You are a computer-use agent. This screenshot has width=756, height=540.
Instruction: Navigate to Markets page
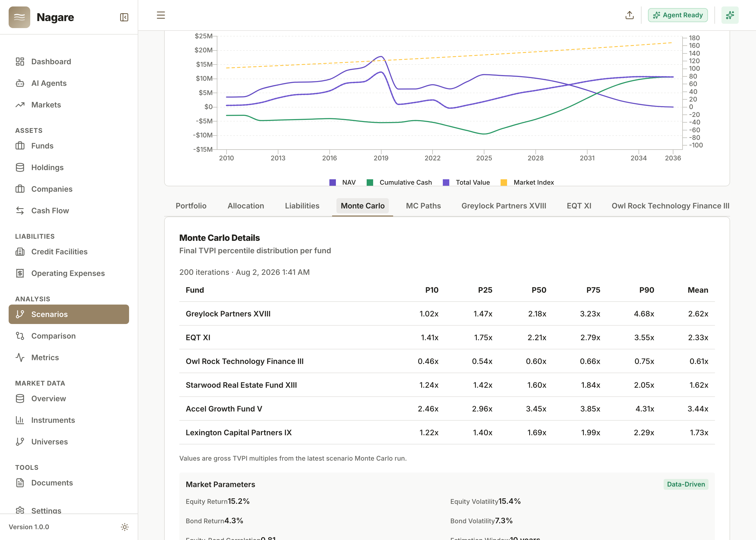[69, 105]
